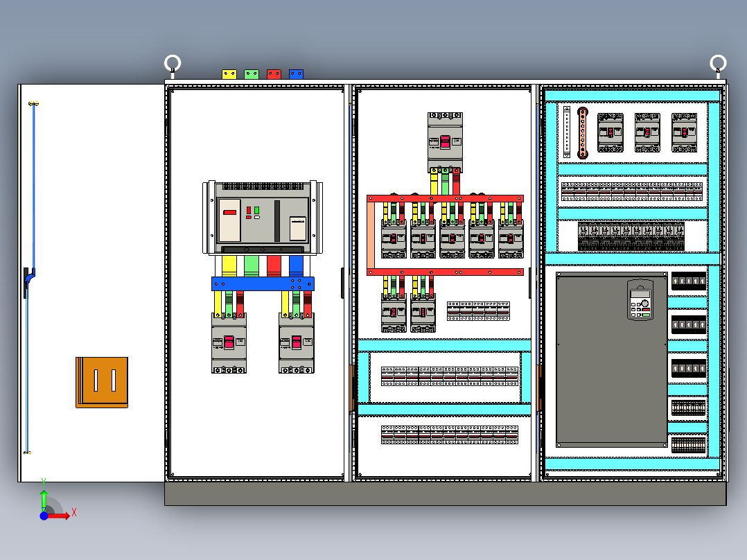
Task: Select the grey base plinth under the cabinet
Action: click(x=446, y=493)
